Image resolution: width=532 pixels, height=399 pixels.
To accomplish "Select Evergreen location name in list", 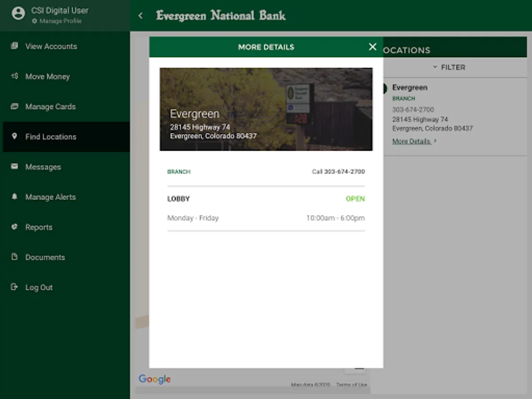I will coord(410,88).
